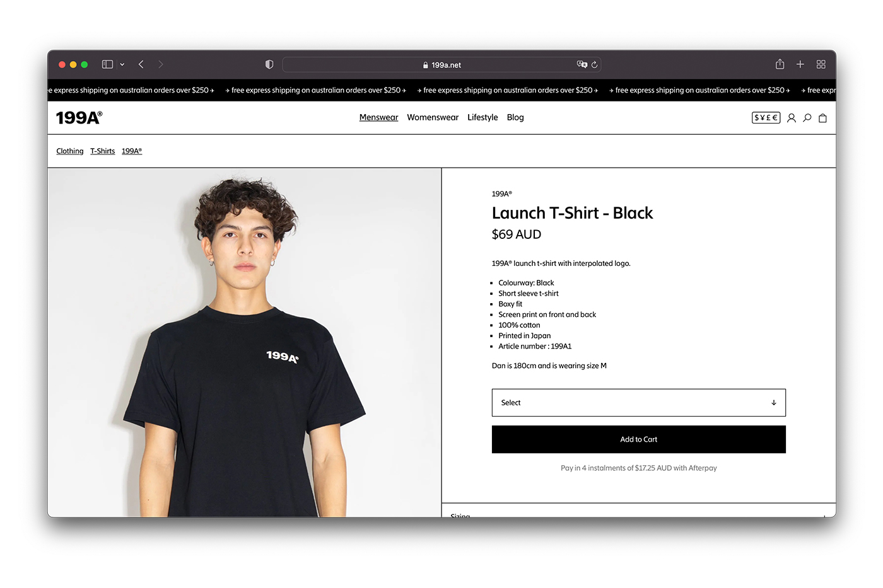Open the account user icon
This screenshot has width=883, height=588.
tap(792, 118)
